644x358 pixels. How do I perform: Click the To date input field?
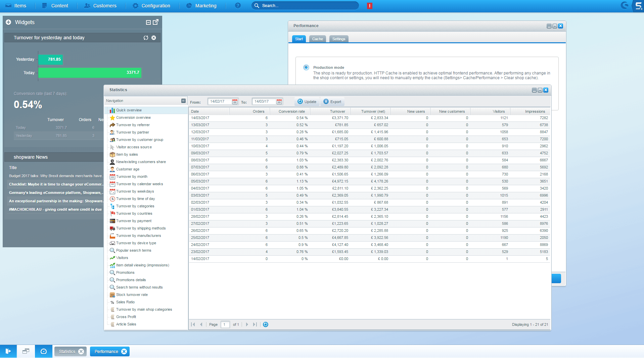(264, 102)
